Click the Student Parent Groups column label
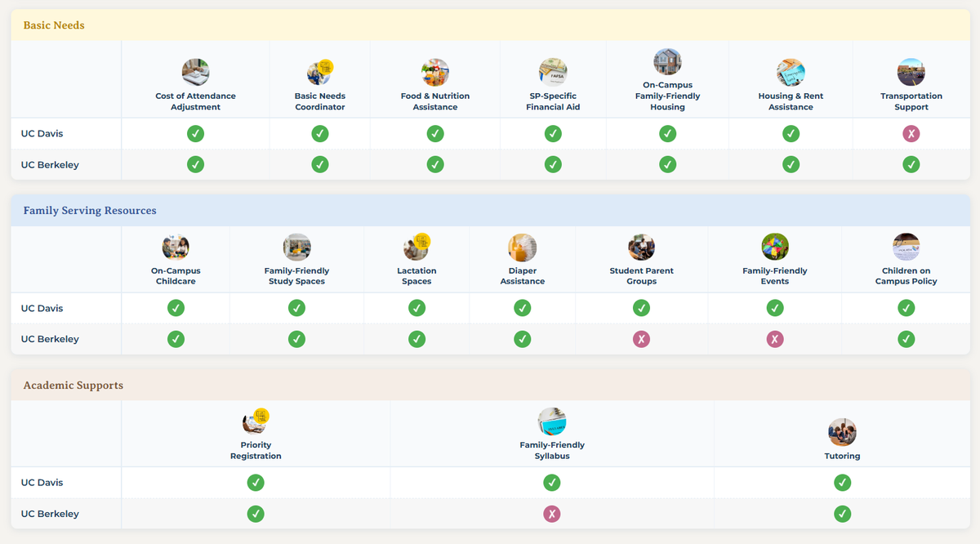Image resolution: width=980 pixels, height=544 pixels. coord(641,276)
